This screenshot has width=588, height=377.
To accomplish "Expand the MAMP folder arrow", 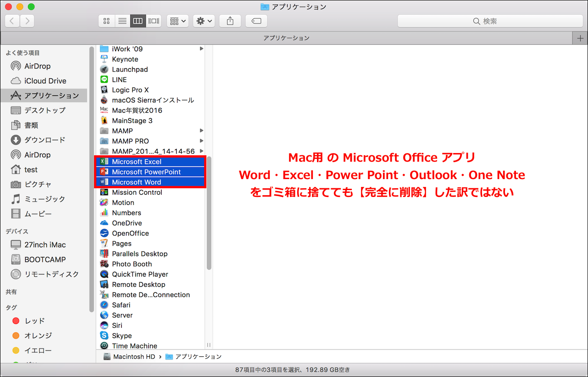I will click(x=201, y=131).
